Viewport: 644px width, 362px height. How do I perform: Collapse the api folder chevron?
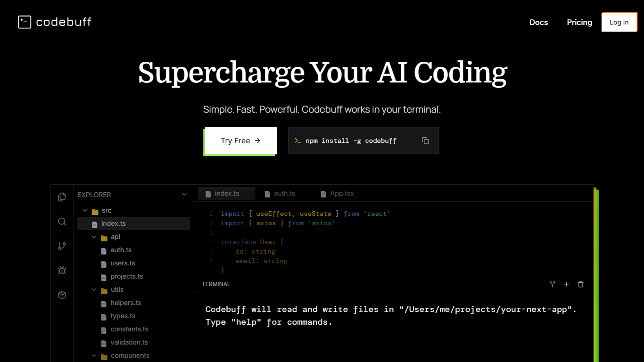[x=94, y=237]
